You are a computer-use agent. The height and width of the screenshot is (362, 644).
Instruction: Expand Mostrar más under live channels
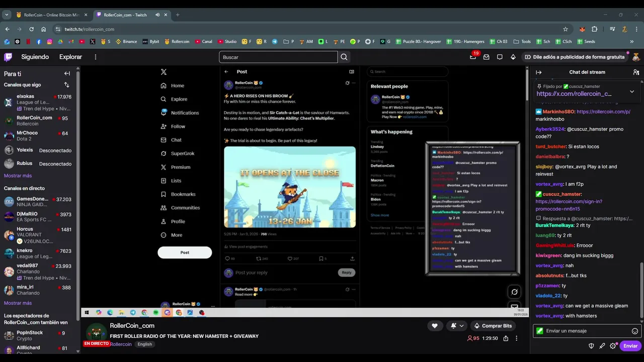click(x=18, y=303)
